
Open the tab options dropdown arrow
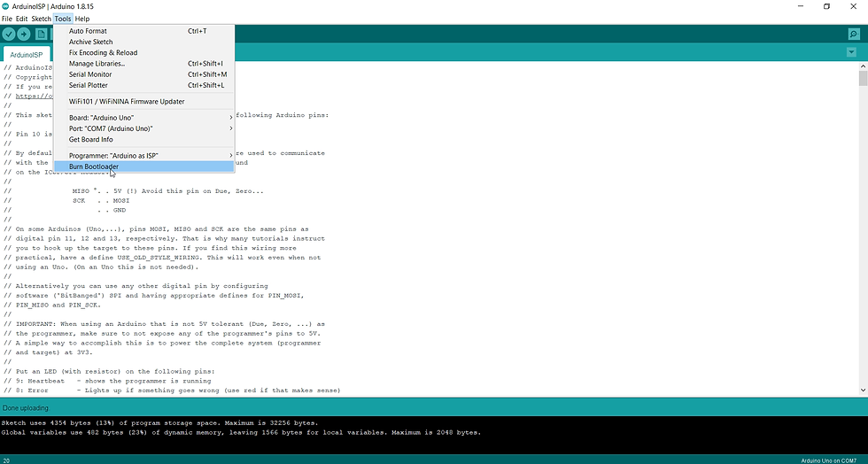pos(851,52)
